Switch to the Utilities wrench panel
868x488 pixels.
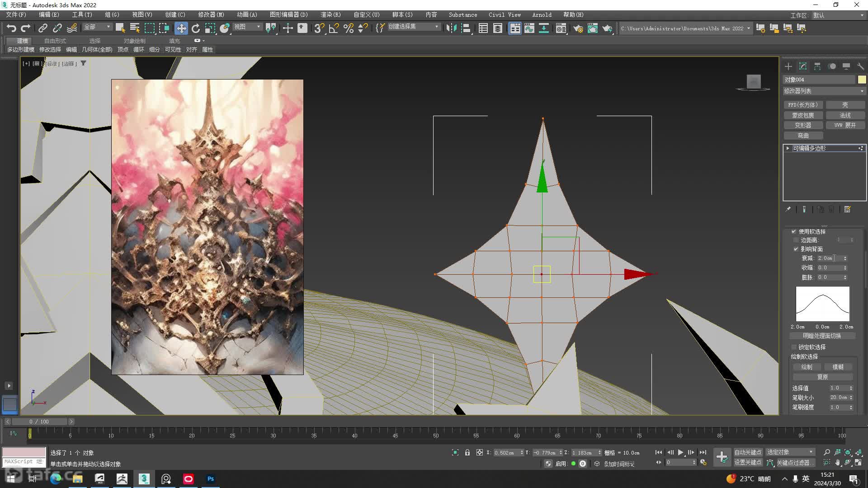pos(861,66)
